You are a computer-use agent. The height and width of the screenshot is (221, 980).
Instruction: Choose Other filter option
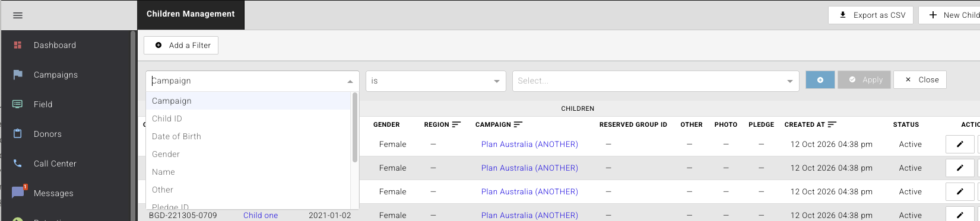point(248,190)
